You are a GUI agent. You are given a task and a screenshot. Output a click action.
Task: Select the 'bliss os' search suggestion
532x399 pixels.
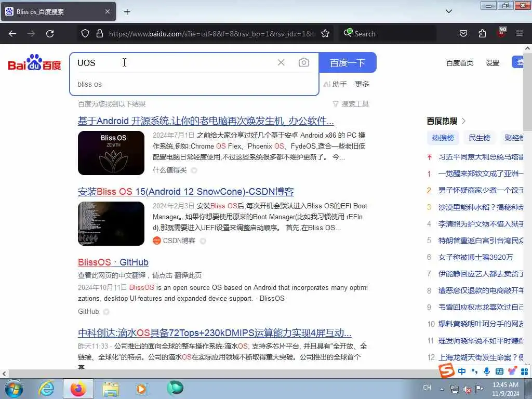(x=89, y=84)
